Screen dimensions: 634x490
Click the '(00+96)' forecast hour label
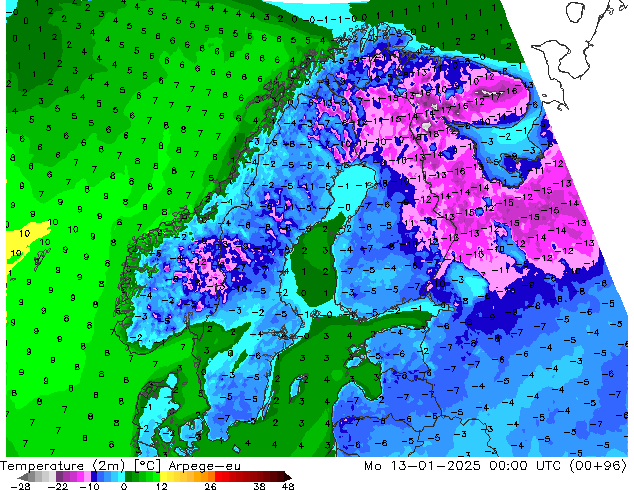(598, 466)
